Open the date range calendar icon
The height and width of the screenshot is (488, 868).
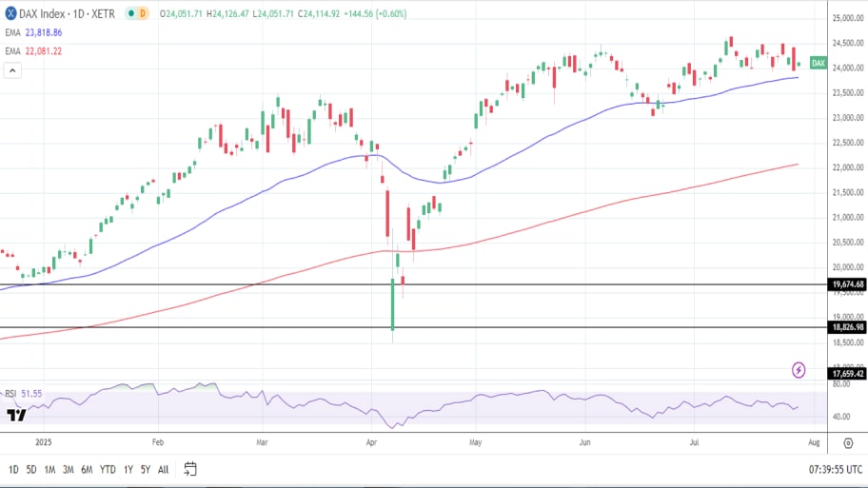click(x=190, y=469)
